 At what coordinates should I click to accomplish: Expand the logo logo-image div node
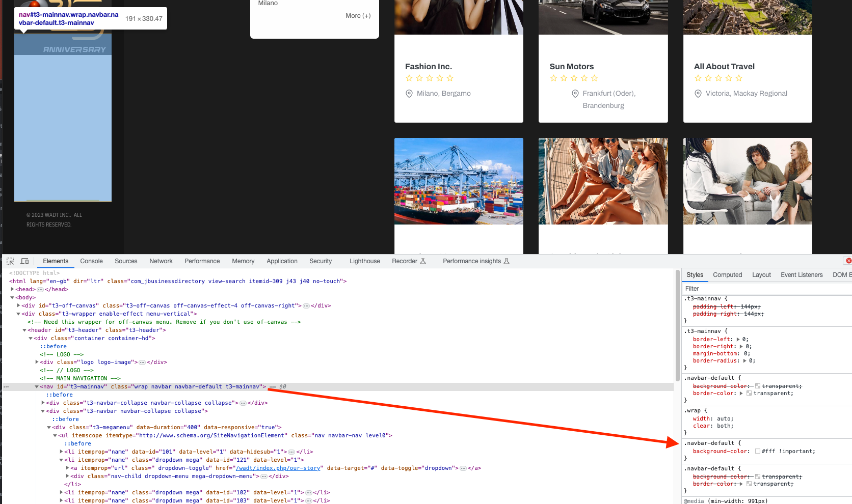click(x=37, y=362)
